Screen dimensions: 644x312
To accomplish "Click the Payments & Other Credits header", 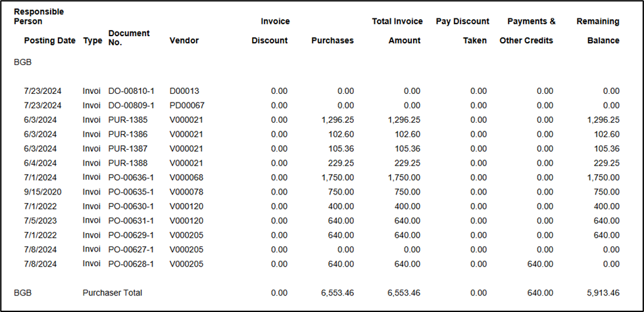I will (526, 31).
